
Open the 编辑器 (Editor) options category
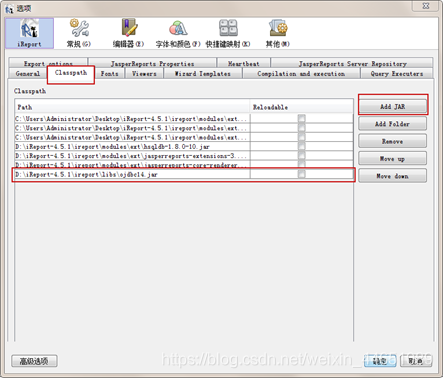point(128,33)
